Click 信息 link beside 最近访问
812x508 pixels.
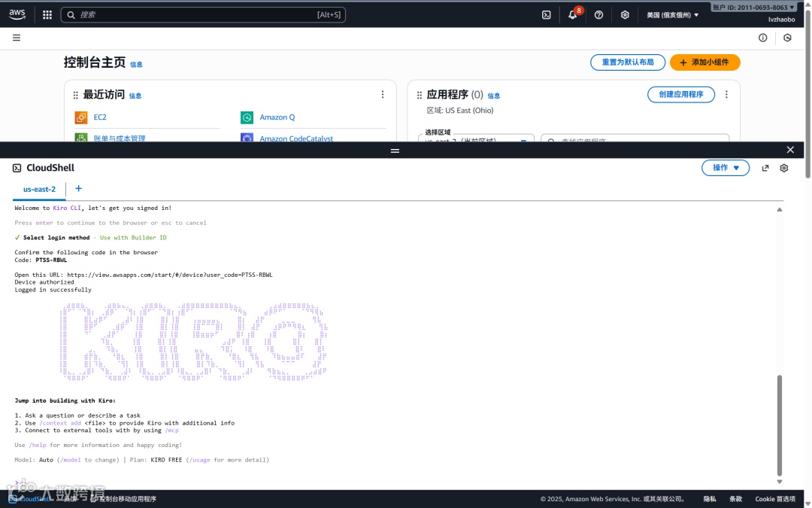[x=135, y=96]
